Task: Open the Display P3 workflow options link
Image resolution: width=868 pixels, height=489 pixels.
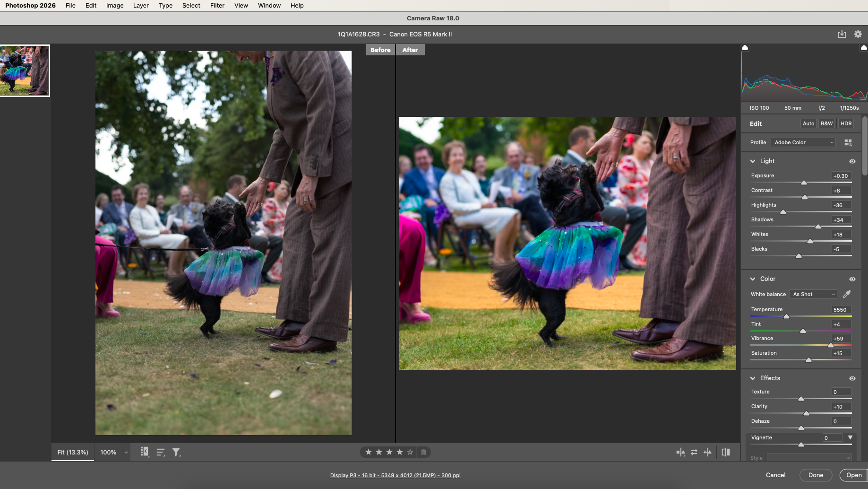Action: (395, 475)
